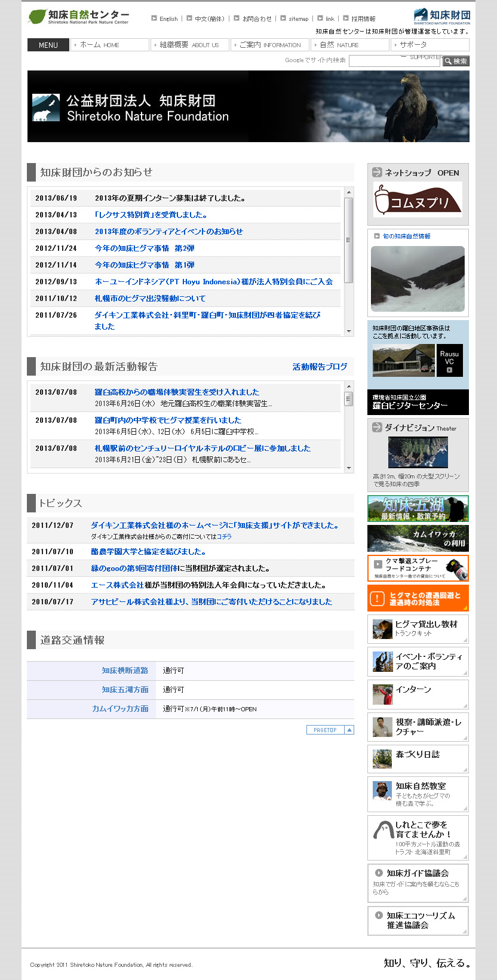
Task: Open 札幌市のヒグマ出没騒動について
Action: pos(150,299)
